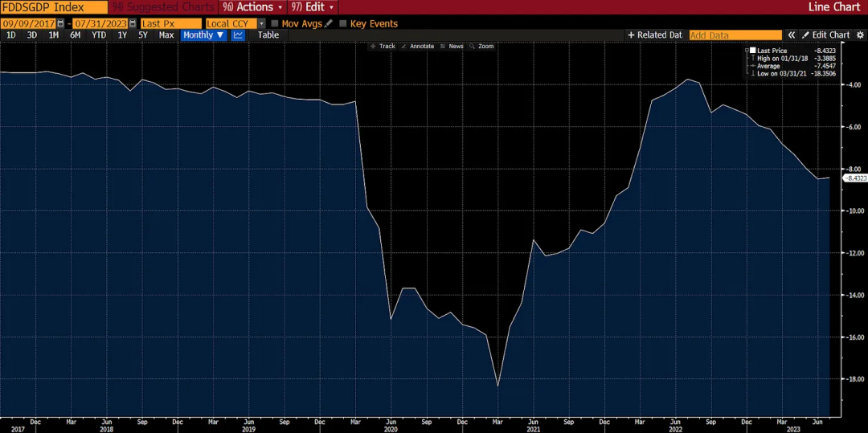The height and width of the screenshot is (433, 868).
Task: Activate the Track crosshair tool
Action: click(383, 47)
